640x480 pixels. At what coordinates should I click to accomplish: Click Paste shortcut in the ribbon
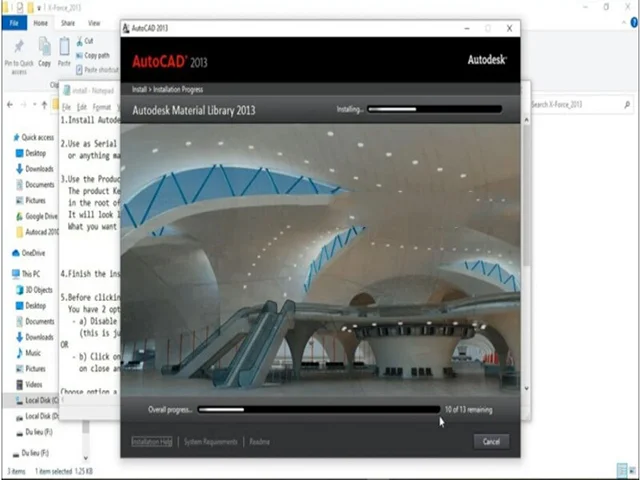98,70
